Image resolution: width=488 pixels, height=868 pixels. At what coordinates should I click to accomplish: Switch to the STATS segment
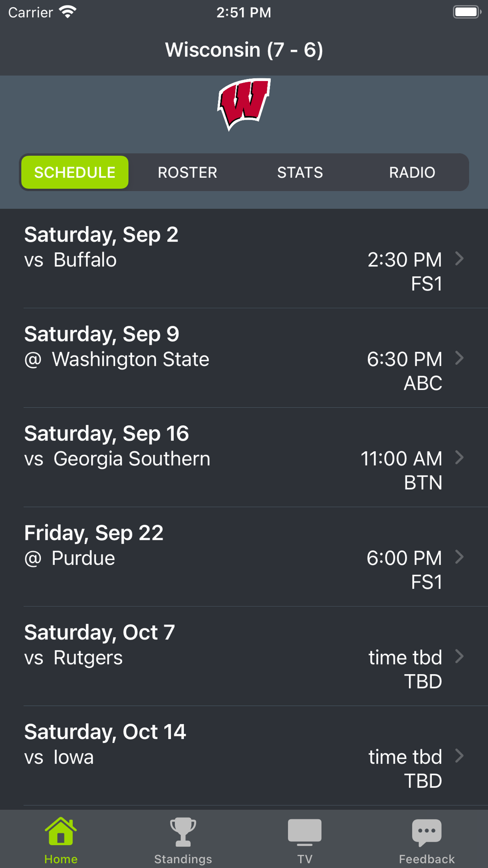click(x=300, y=172)
